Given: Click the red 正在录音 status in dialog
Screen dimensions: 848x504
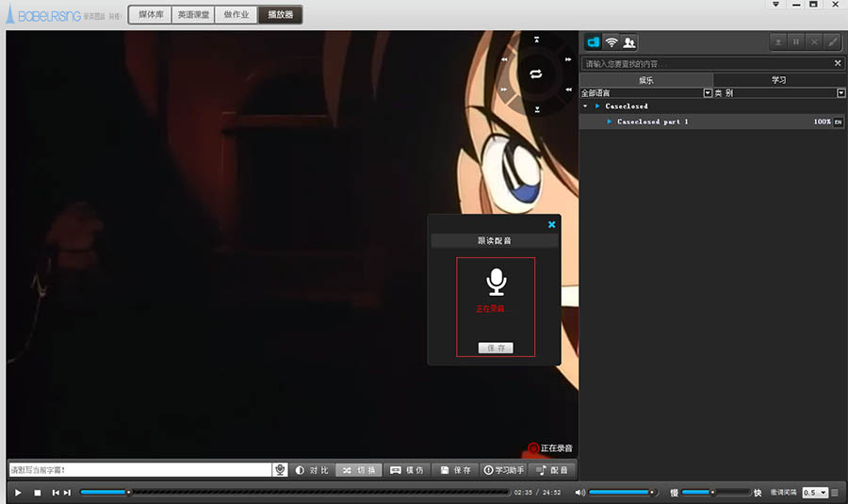Looking at the screenshot, I should coord(490,309).
